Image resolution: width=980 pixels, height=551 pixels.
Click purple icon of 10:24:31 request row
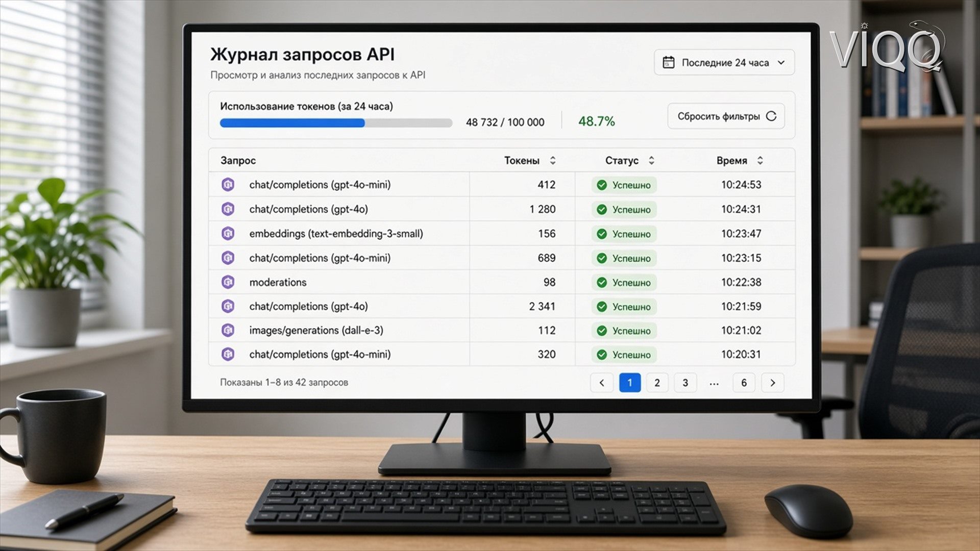click(228, 209)
